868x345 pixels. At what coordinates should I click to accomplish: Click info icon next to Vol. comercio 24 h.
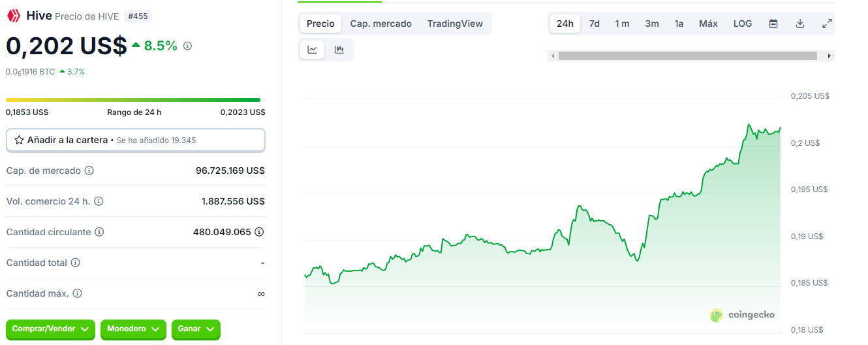click(99, 201)
